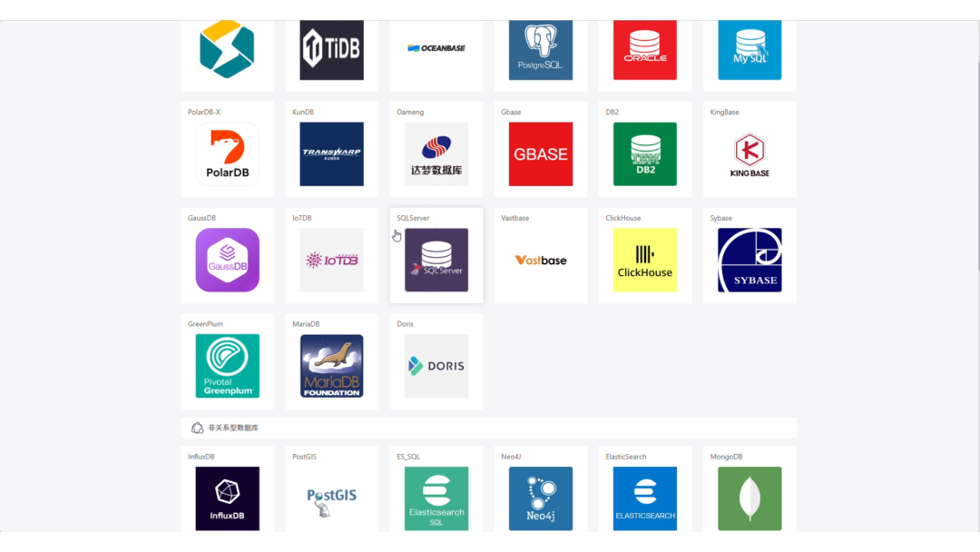Click the SQLServer label text
This screenshot has height=552, width=980.
tap(413, 218)
